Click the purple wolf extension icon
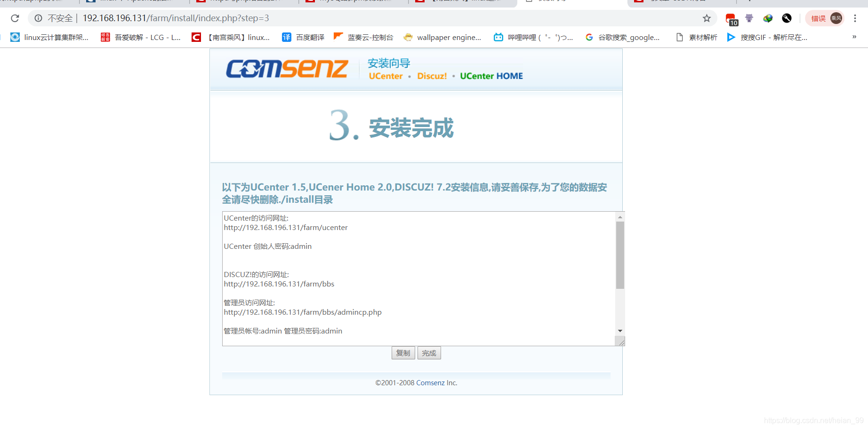This screenshot has width=868, height=429. pos(749,18)
